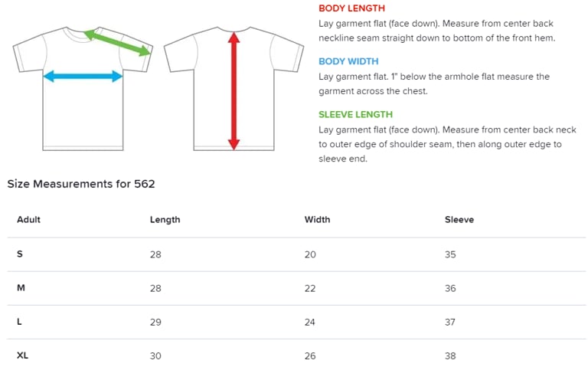This screenshot has width=588, height=367.
Task: Select the L size row label
Action: click(20, 322)
